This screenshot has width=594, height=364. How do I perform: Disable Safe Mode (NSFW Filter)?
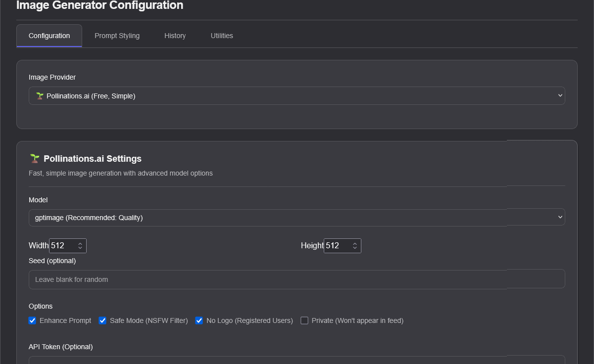pyautogui.click(x=102, y=320)
